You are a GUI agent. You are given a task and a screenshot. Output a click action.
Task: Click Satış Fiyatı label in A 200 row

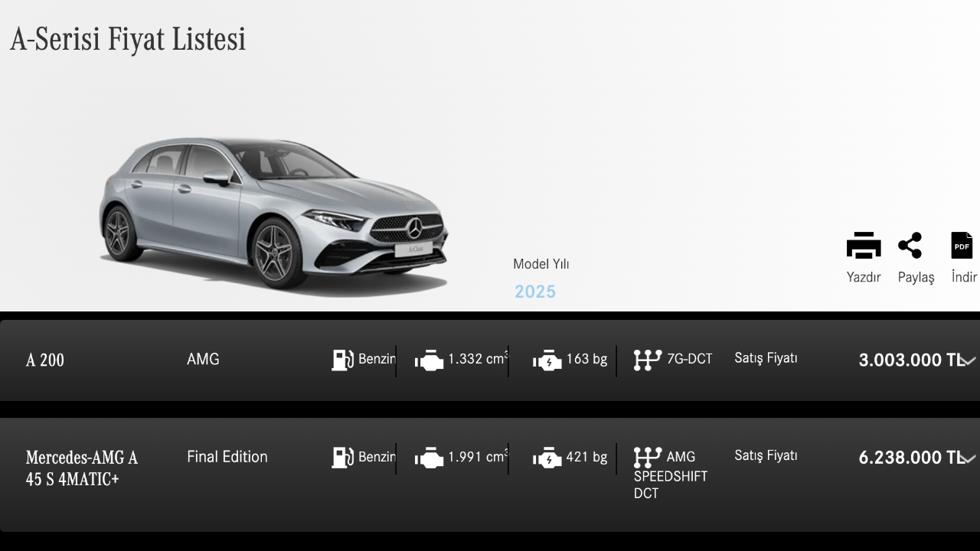pyautogui.click(x=766, y=358)
